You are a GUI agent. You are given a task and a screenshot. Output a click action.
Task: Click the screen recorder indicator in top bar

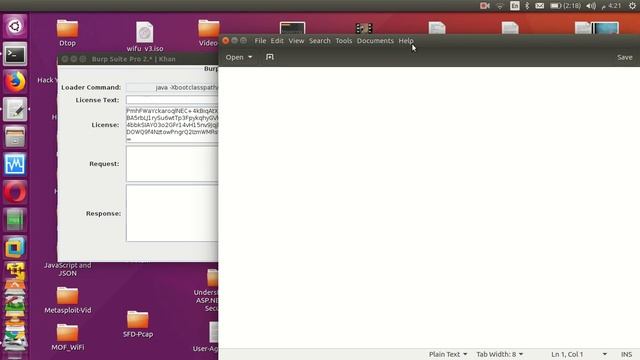(484, 6)
